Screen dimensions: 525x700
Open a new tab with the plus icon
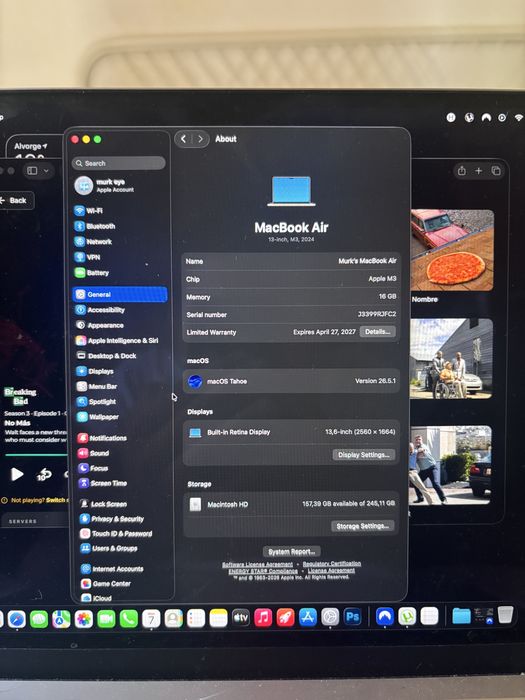coord(479,171)
